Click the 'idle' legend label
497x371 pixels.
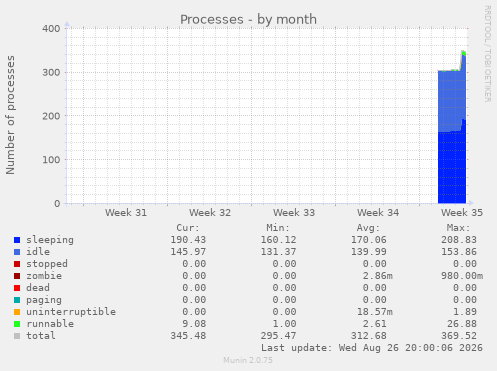[38, 252]
